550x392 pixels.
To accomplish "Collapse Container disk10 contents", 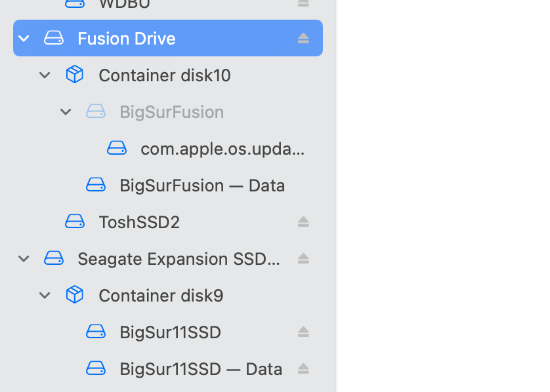I will (x=45, y=75).
